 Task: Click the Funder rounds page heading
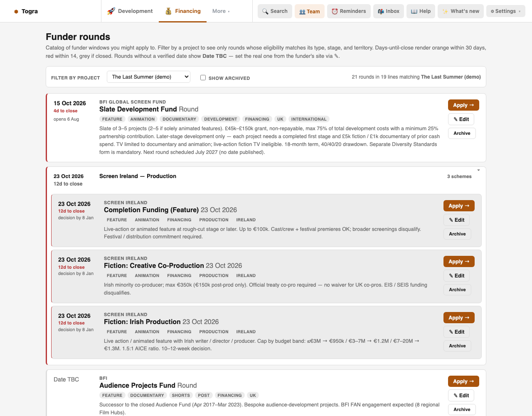(78, 37)
